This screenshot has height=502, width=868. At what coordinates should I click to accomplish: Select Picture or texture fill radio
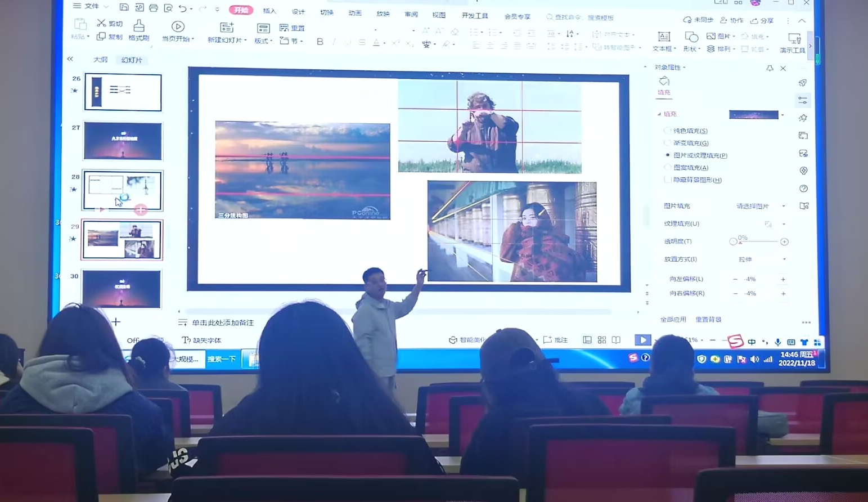(668, 155)
